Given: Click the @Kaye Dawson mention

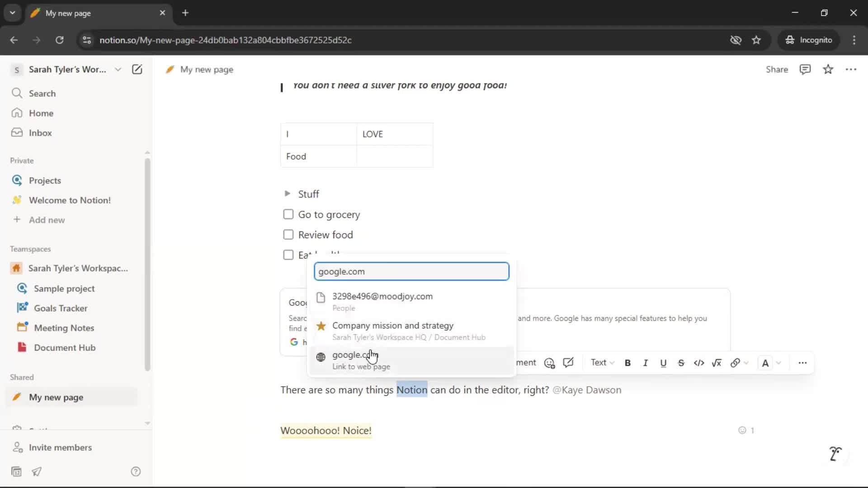Looking at the screenshot, I should 587,390.
